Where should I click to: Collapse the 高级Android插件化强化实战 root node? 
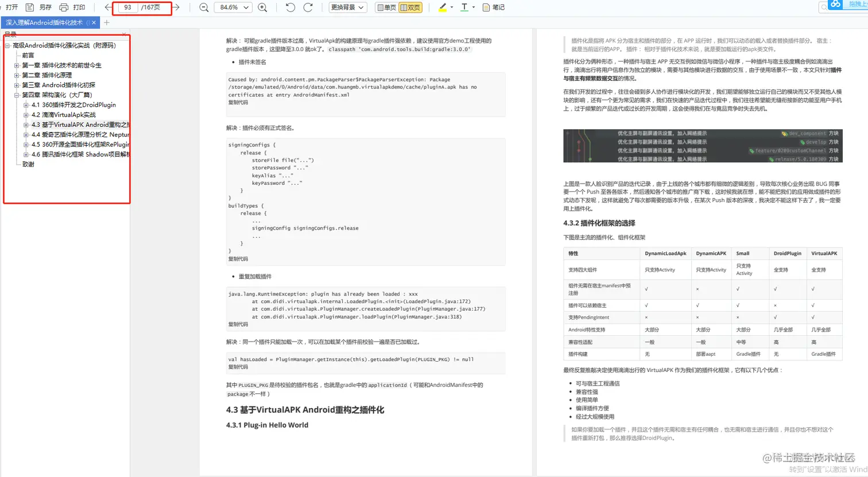7,45
